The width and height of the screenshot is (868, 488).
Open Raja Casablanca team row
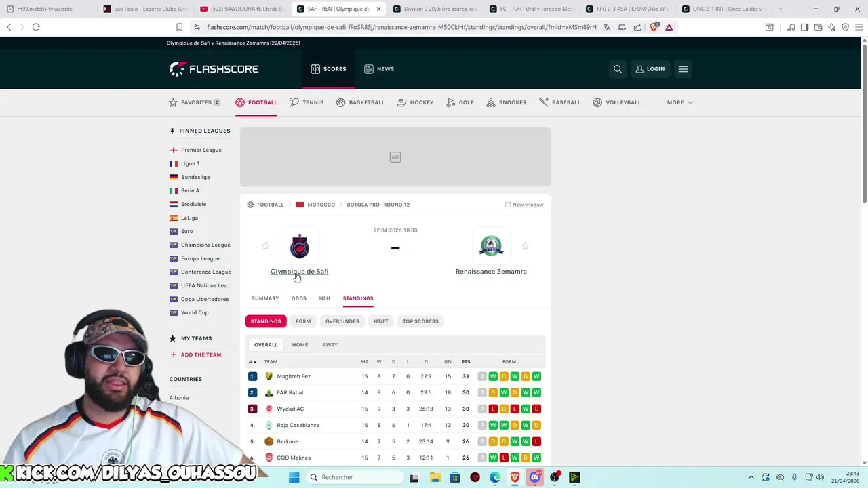click(x=395, y=425)
